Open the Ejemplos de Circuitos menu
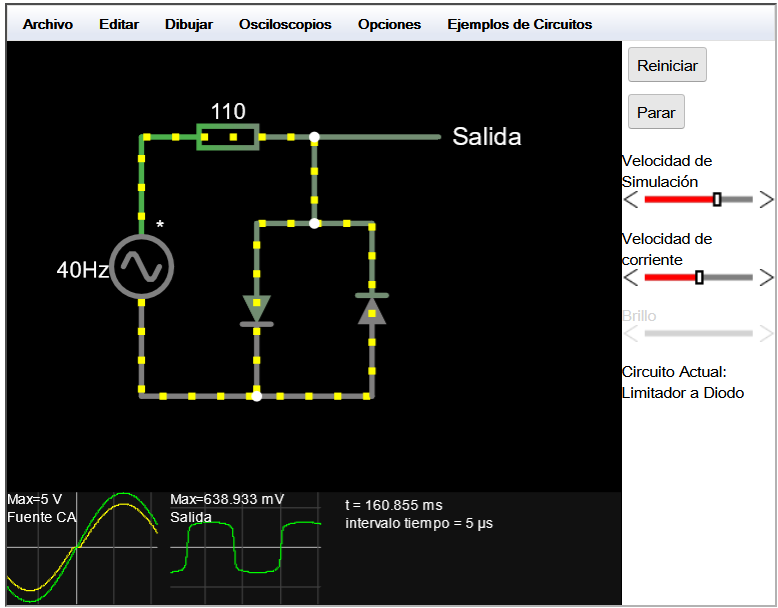 tap(519, 24)
